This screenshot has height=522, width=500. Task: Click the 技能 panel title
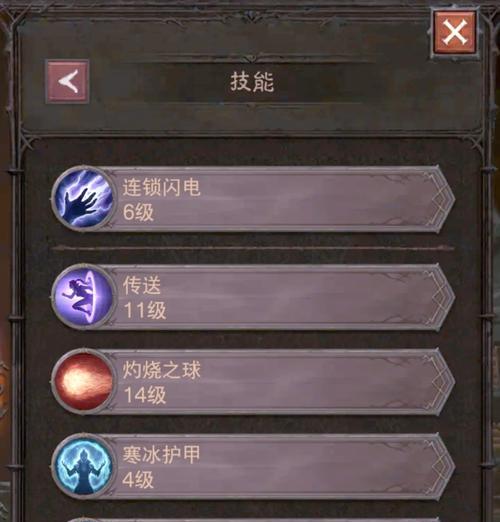click(x=252, y=82)
